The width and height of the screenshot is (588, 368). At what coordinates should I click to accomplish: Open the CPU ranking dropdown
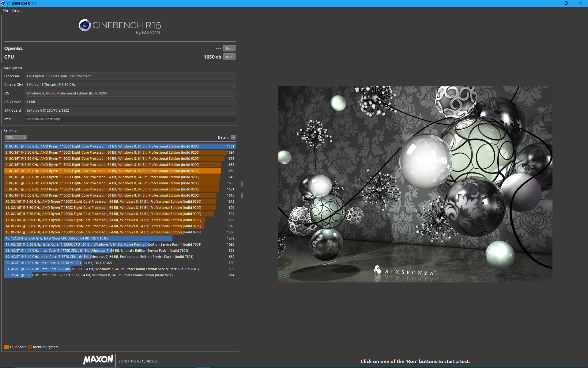(x=16, y=137)
